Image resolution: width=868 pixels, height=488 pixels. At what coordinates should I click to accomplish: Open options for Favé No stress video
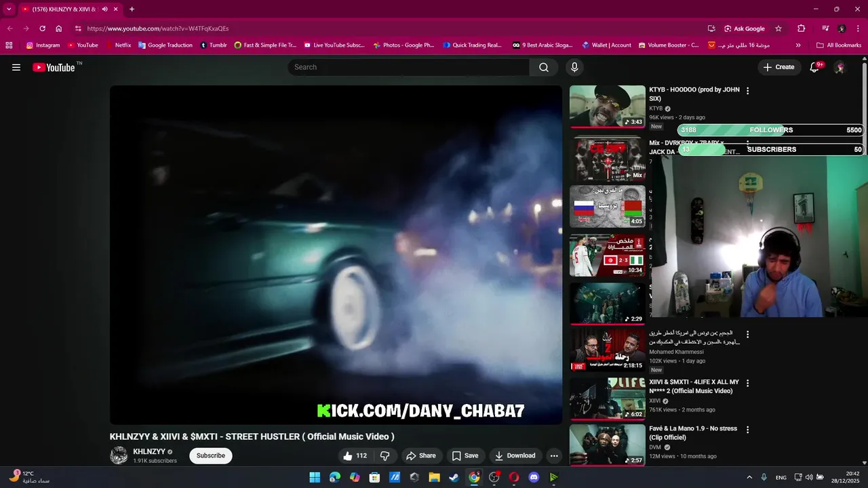point(748,430)
